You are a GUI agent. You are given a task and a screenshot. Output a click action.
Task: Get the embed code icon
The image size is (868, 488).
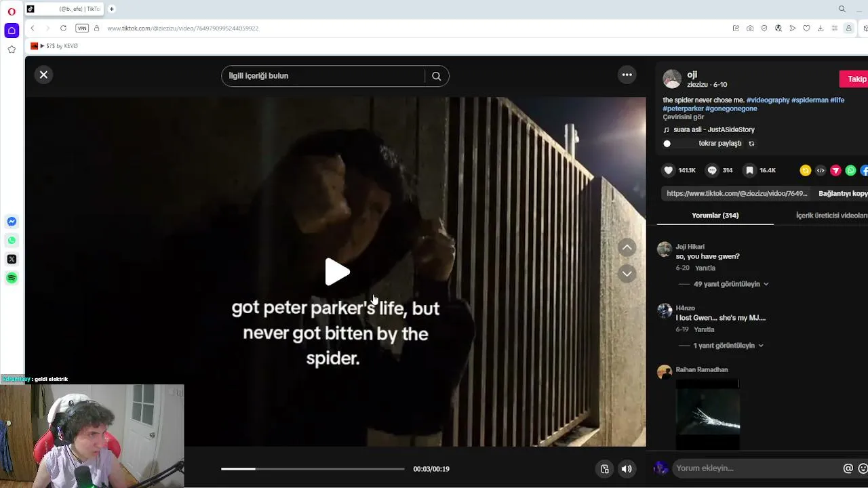click(821, 171)
